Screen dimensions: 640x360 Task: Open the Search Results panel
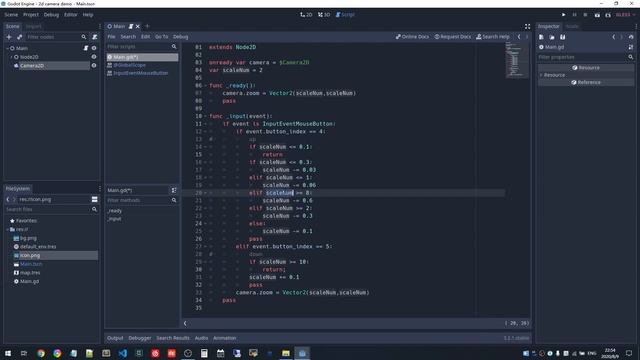tap(173, 338)
